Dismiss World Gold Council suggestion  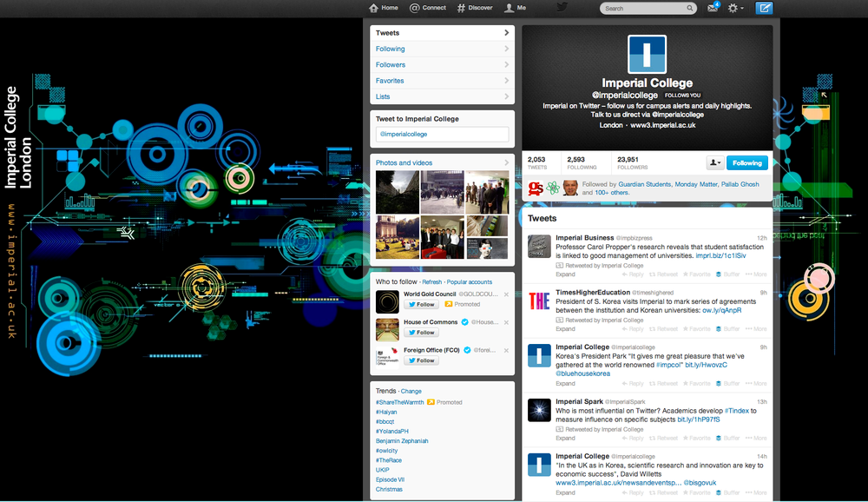coord(506,294)
